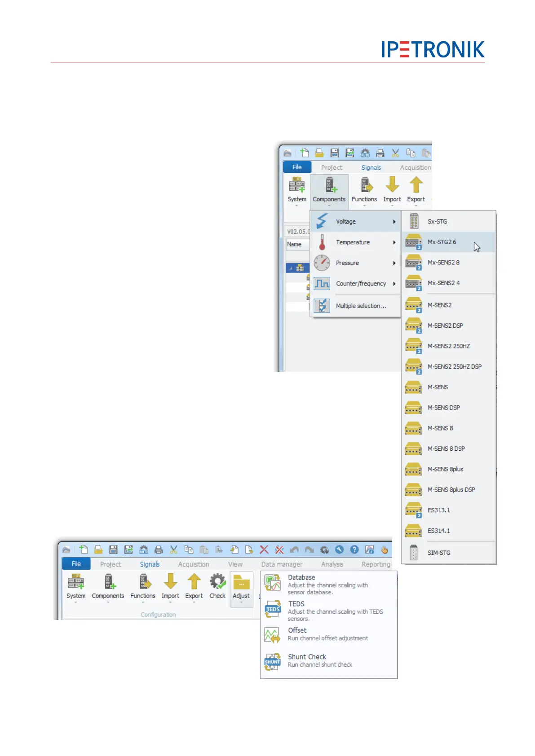Click the M-SENS2 module icon

click(x=414, y=305)
